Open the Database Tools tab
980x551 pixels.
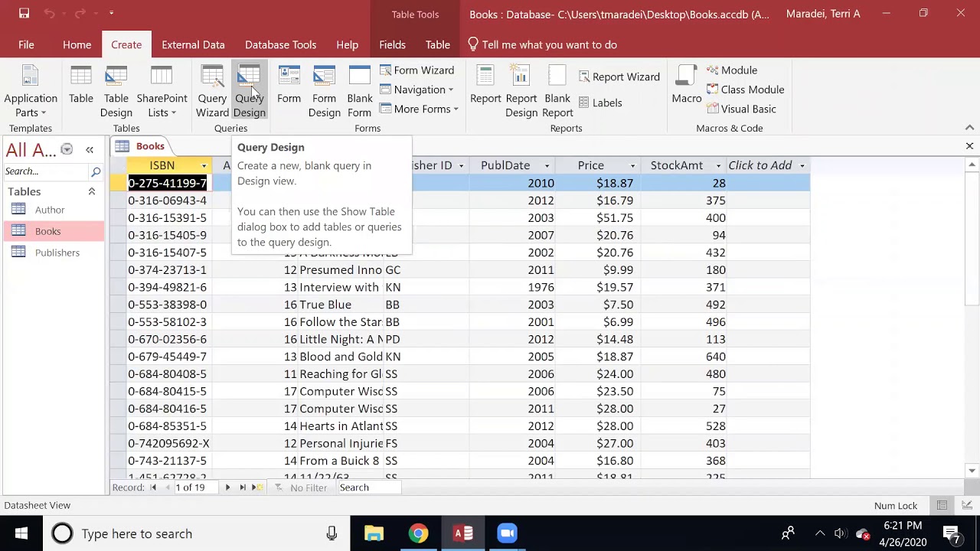click(x=280, y=44)
